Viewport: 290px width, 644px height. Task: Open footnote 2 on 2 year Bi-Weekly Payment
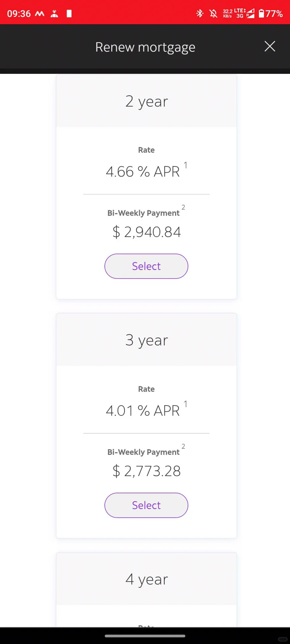pyautogui.click(x=183, y=207)
